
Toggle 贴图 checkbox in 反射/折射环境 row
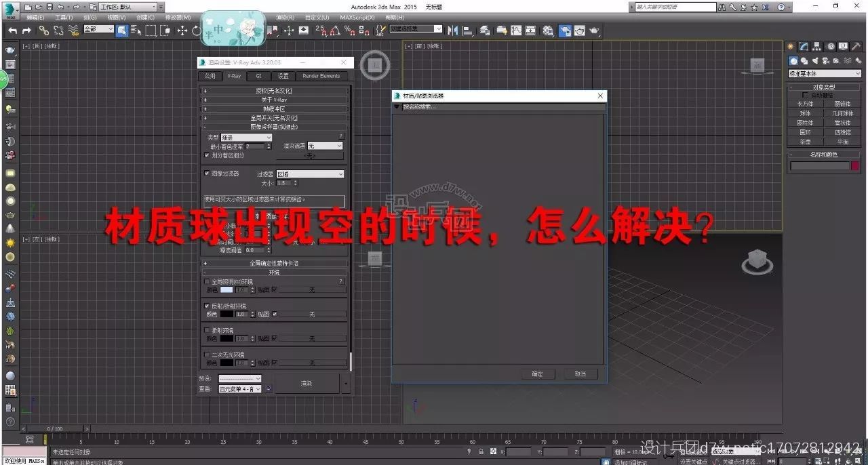[274, 314]
